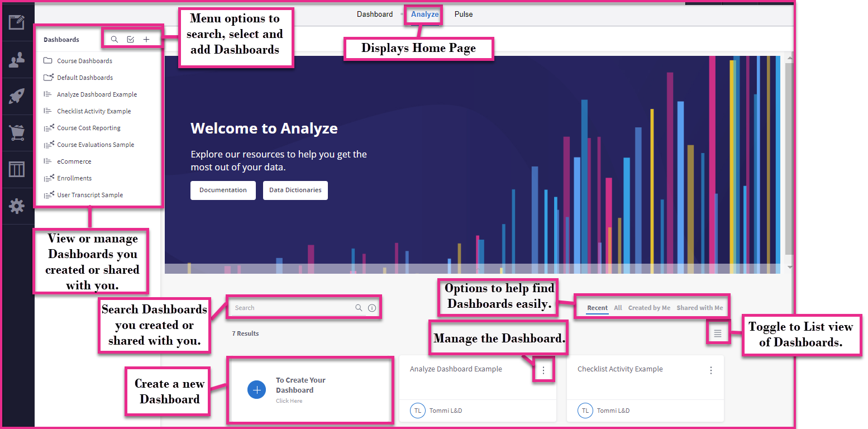
Task: Filter dashboards by Shared with Me
Action: [699, 308]
